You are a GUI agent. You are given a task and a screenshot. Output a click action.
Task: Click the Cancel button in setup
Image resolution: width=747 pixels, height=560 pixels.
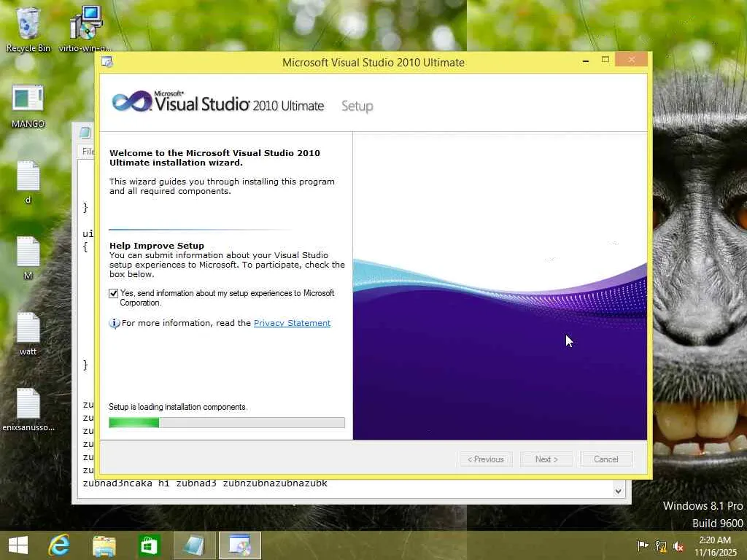[x=606, y=459]
